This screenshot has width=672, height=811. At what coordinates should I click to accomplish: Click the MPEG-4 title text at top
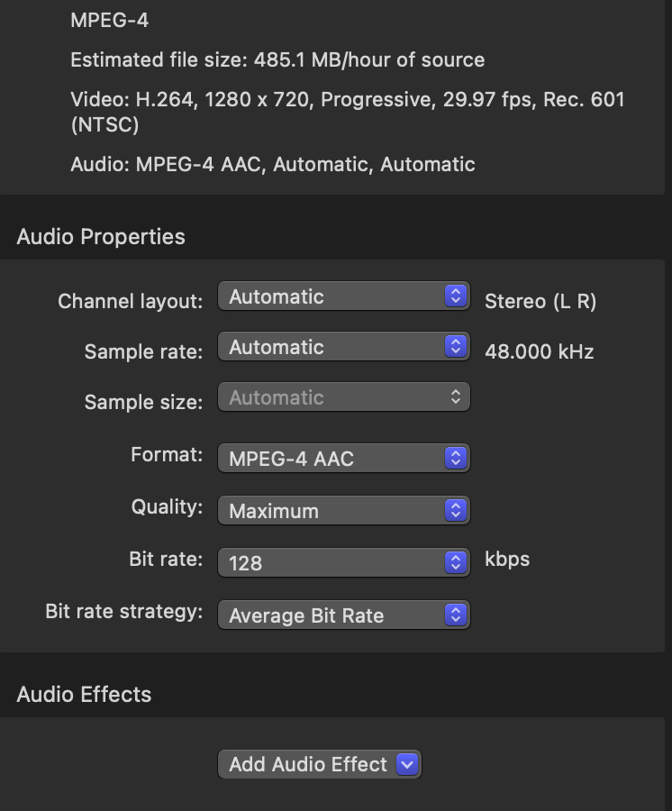pyautogui.click(x=109, y=20)
